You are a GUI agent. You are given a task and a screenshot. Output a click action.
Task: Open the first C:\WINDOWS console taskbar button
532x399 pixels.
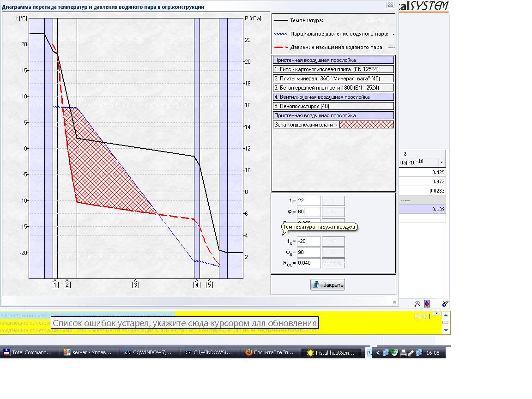(149, 352)
